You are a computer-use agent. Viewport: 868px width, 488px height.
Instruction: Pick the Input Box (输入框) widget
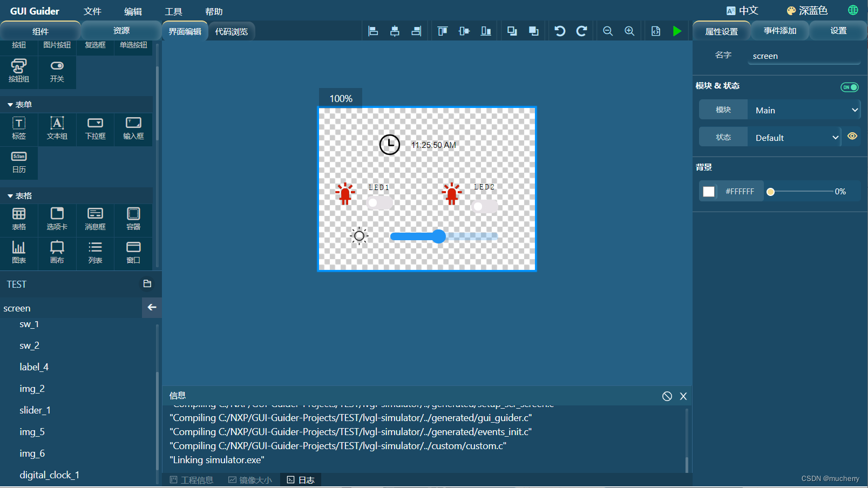click(x=133, y=128)
